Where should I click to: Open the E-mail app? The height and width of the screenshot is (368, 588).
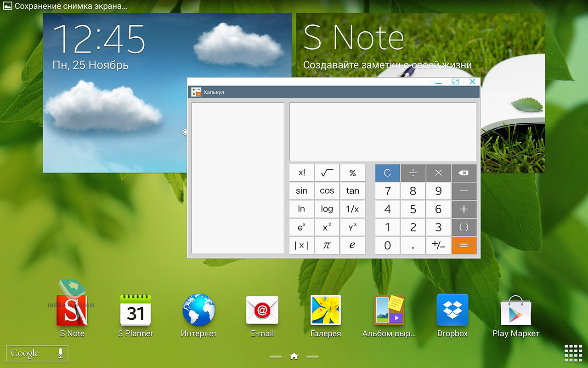point(262,310)
